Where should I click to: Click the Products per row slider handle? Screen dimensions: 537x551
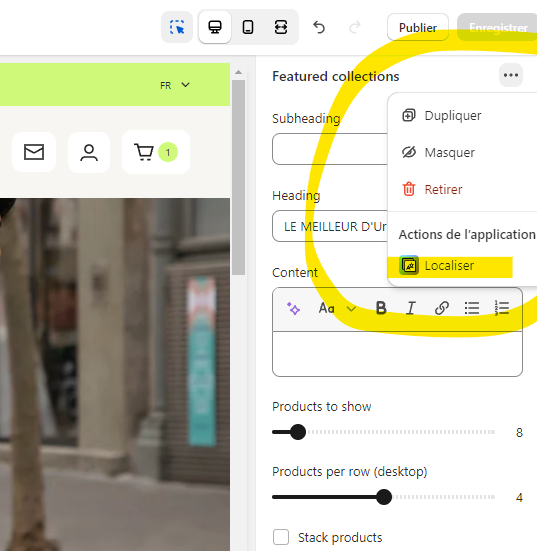(x=384, y=497)
